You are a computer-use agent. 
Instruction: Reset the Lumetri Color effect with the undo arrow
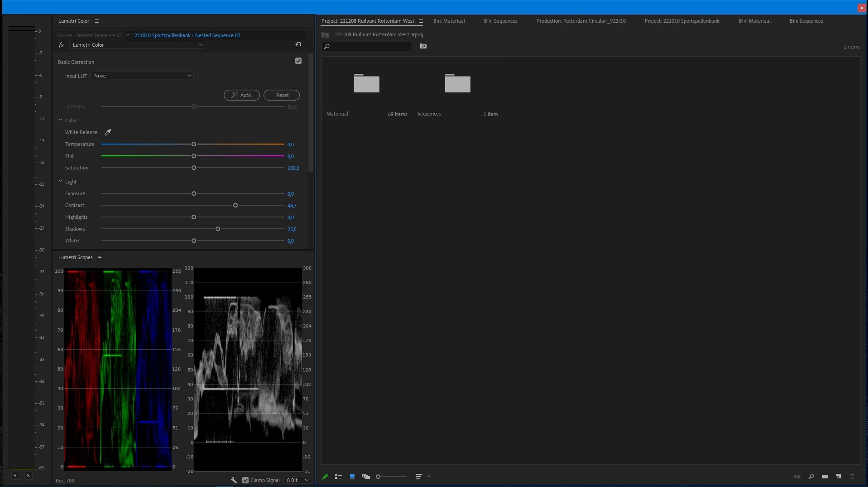click(x=298, y=44)
